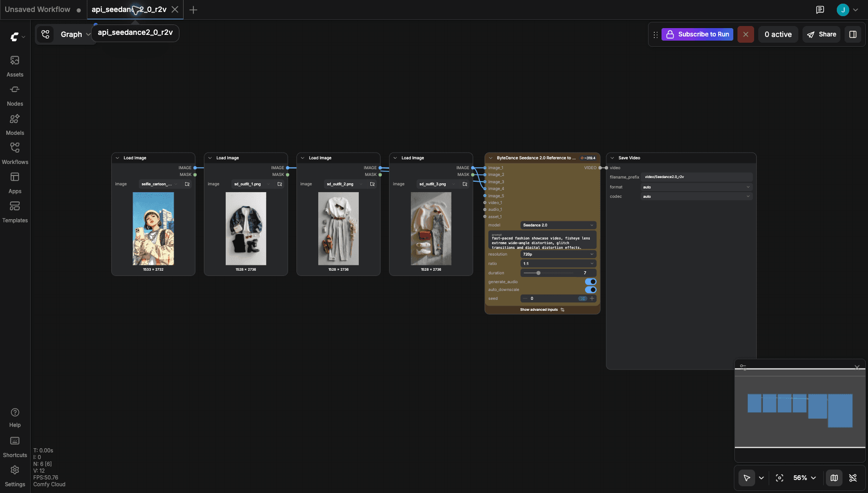Increment the seed value with plus
868x493 pixels.
pyautogui.click(x=592, y=298)
